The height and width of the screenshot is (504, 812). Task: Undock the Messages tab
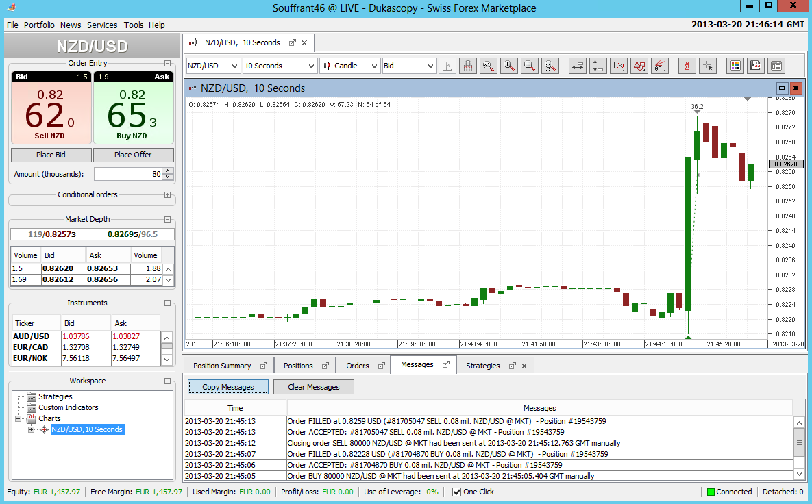tap(446, 365)
